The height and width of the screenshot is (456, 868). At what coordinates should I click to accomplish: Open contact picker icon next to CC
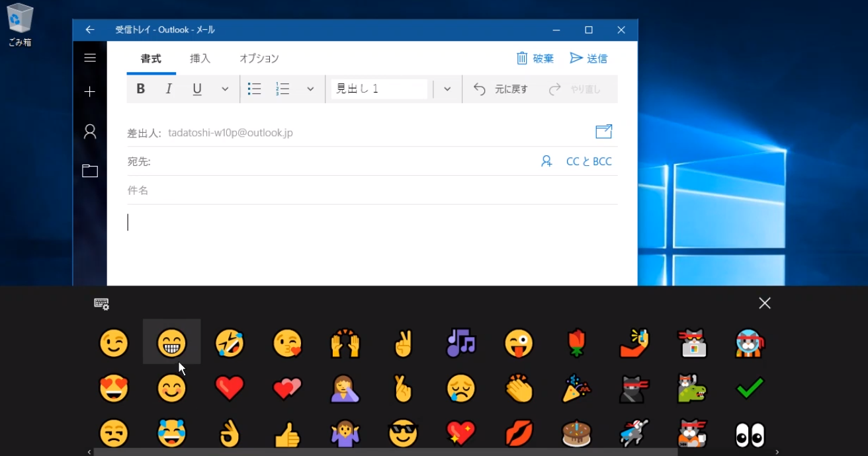tap(546, 161)
